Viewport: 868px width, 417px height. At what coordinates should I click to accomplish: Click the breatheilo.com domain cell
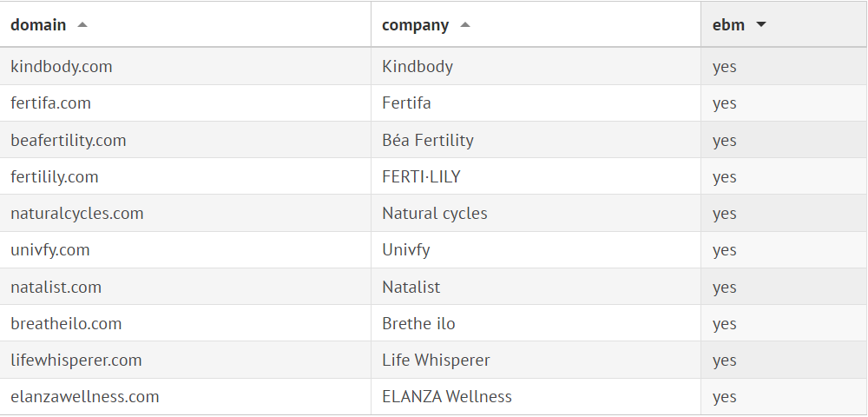pyautogui.click(x=66, y=324)
